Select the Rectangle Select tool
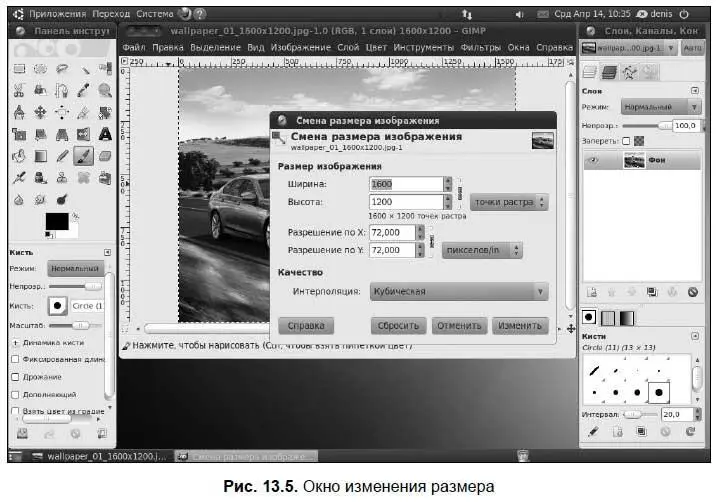Viewport: 716px width, 502px height. click(x=19, y=69)
